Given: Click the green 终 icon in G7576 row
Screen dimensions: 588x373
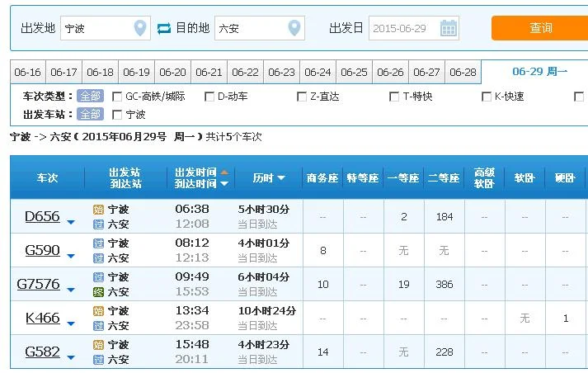Looking at the screenshot, I should coord(98,292).
